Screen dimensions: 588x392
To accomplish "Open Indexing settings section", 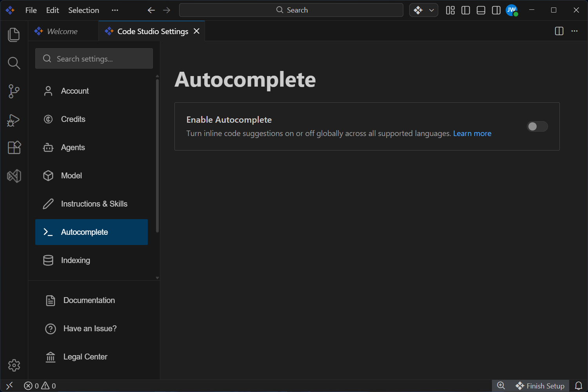I will [x=91, y=260].
